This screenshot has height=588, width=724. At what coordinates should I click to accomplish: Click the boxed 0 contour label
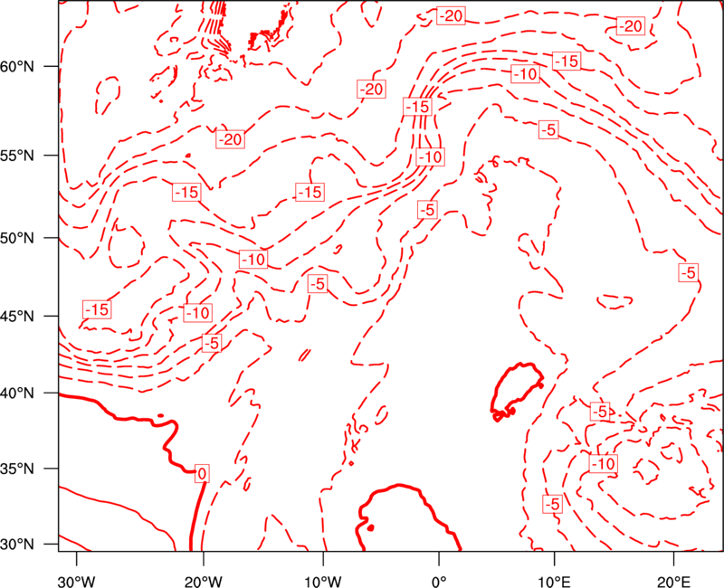click(x=202, y=474)
